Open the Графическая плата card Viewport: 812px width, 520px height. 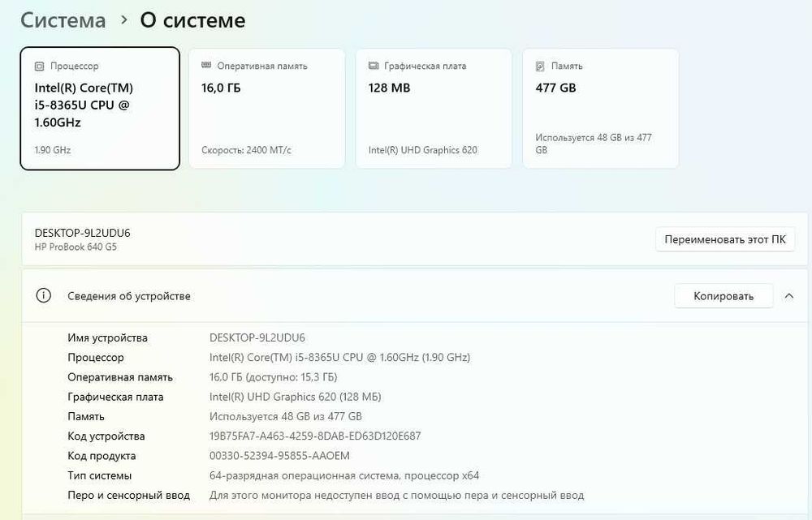pyautogui.click(x=434, y=108)
